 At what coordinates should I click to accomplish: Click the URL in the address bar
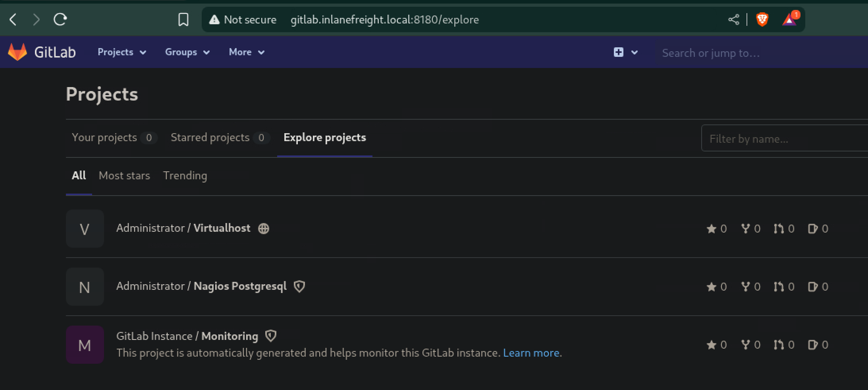[x=384, y=19]
